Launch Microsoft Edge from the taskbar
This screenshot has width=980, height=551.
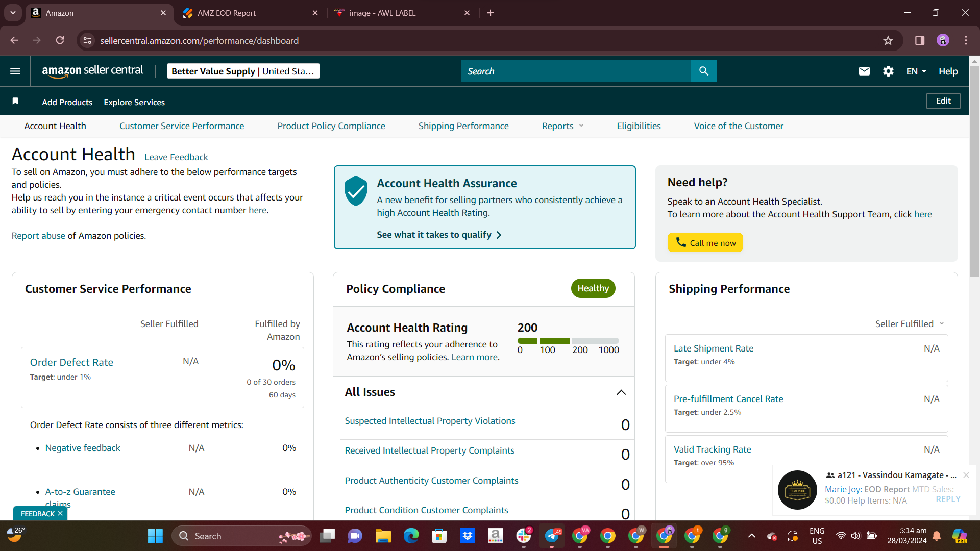(x=411, y=536)
